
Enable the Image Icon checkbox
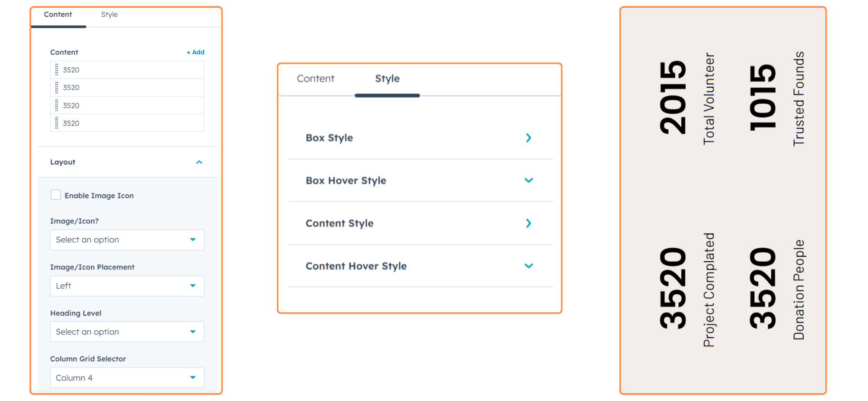pyautogui.click(x=56, y=195)
